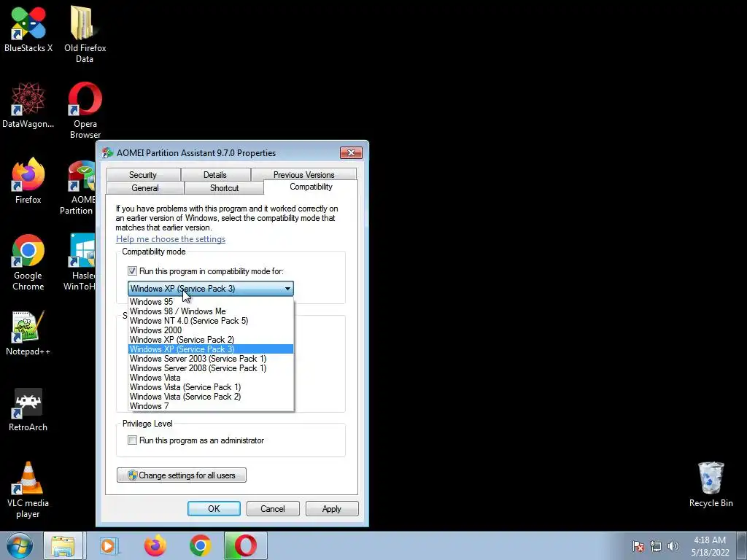The width and height of the screenshot is (747, 560).
Task: Click the Action Center flag tray icon
Action: coord(638,546)
